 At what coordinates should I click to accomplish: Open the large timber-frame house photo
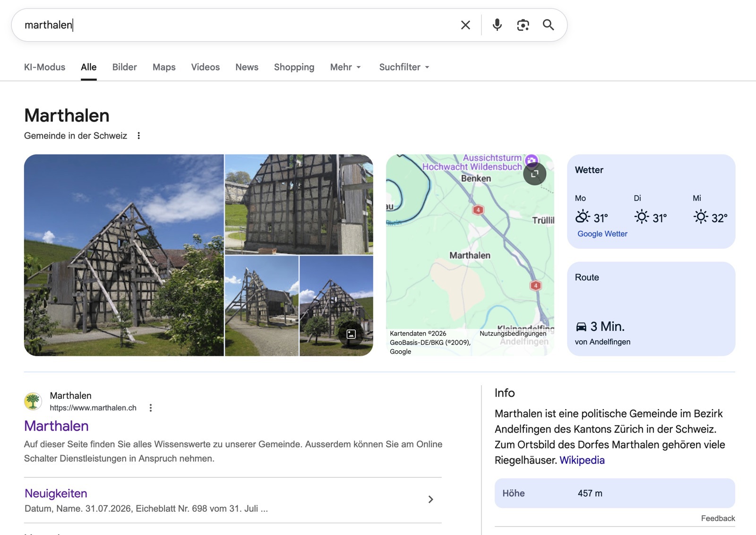[x=124, y=255]
